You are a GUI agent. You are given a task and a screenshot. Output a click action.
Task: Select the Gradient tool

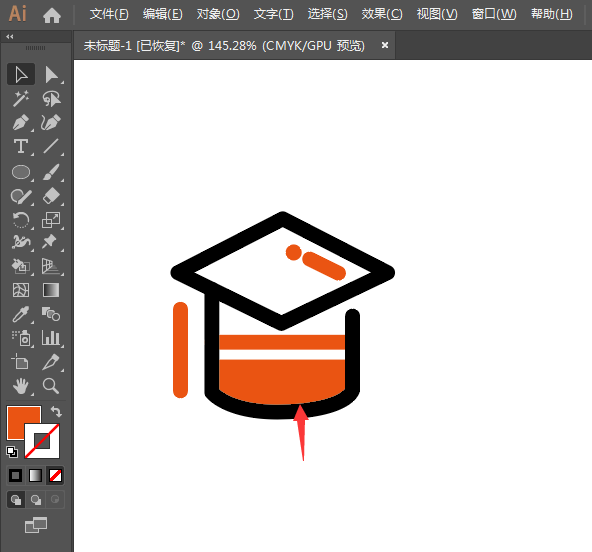coord(51,290)
